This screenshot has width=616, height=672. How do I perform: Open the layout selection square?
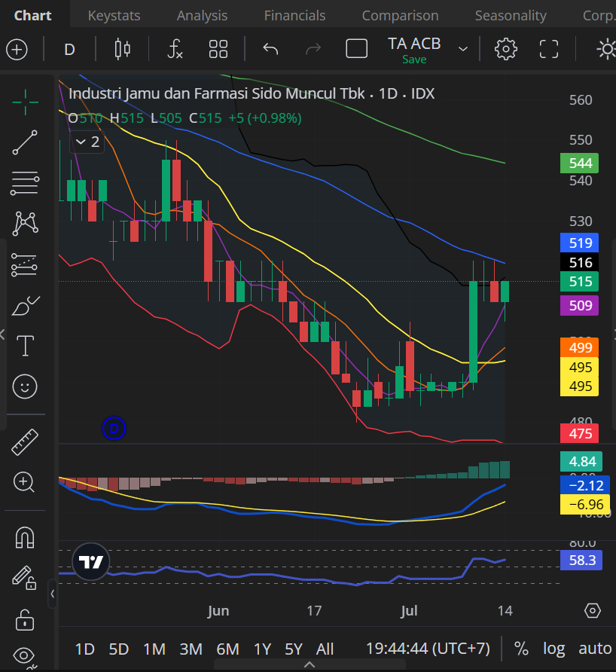(x=356, y=49)
